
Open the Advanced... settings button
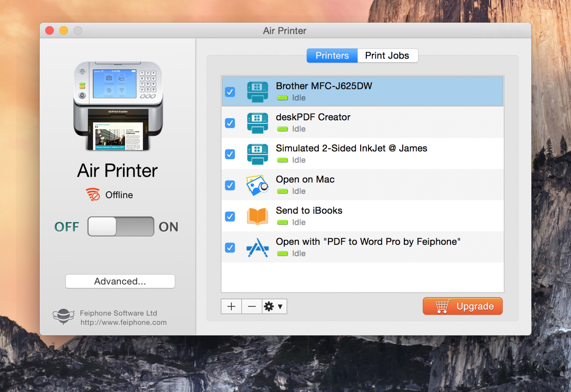click(120, 281)
